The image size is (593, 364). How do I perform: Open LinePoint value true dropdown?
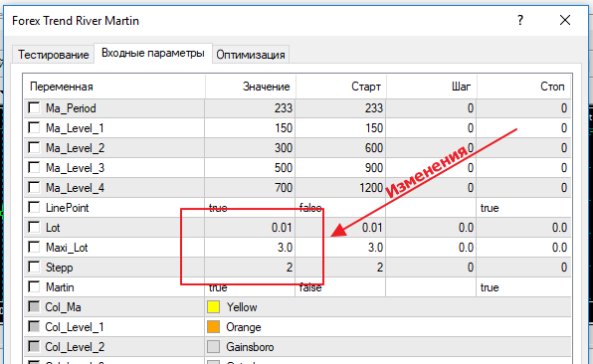coord(250,208)
